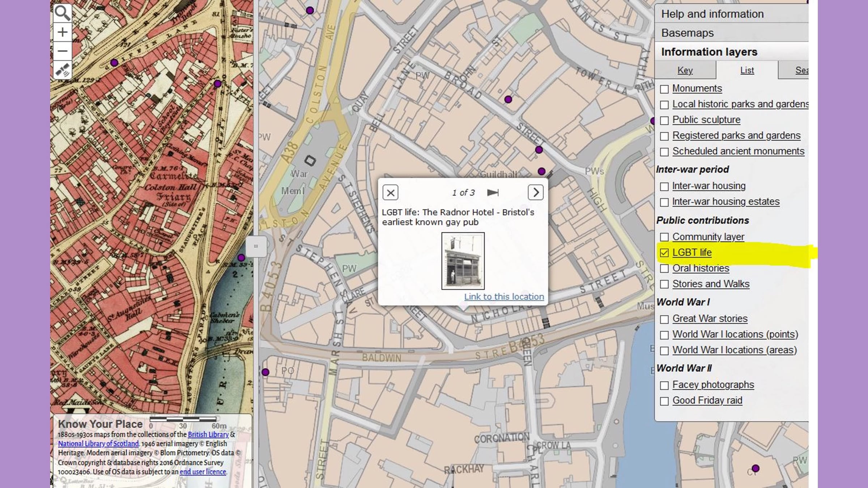Open the end user licence link
868x488 pixels.
tap(203, 472)
